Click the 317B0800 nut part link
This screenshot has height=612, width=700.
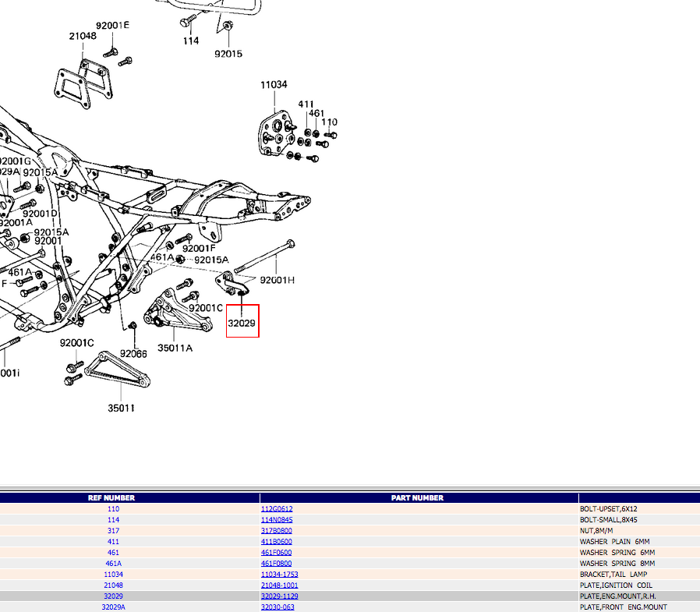click(x=276, y=531)
